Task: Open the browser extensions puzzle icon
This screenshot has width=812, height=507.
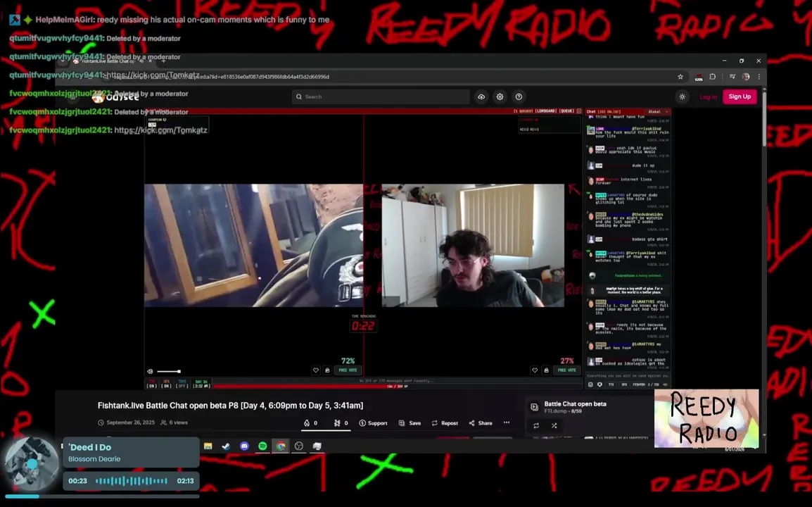Action: click(x=713, y=77)
